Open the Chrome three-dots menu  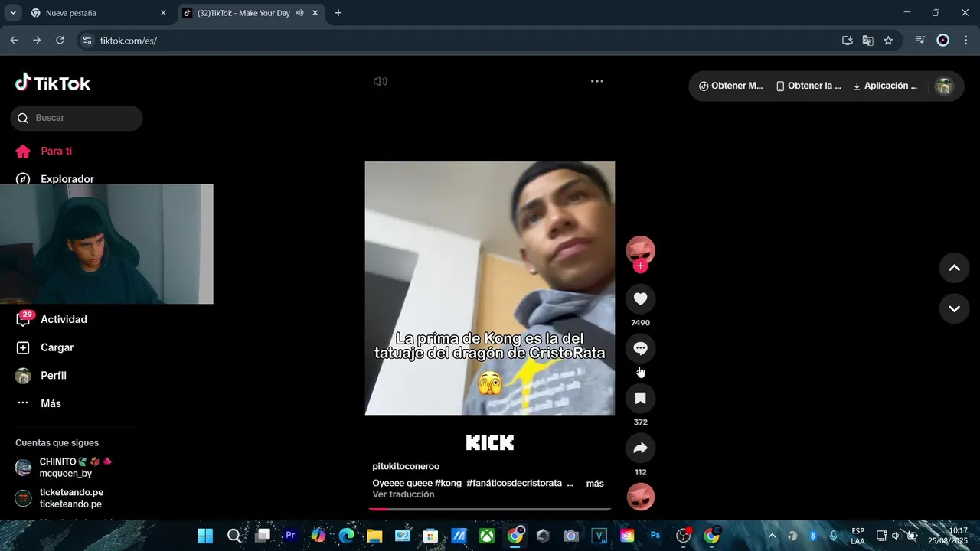[966, 41]
